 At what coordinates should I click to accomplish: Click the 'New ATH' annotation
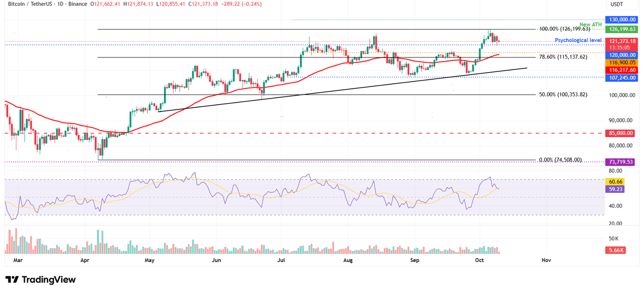[592, 24]
